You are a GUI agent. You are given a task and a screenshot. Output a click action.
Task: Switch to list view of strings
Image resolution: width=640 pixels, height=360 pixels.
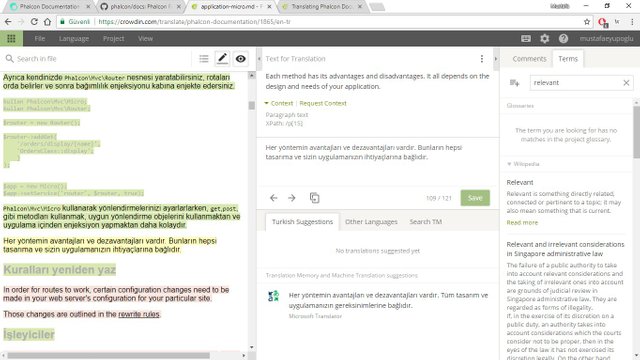click(x=204, y=59)
